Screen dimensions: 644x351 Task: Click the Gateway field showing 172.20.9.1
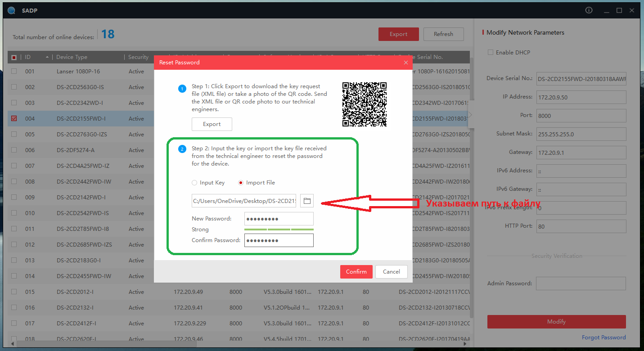tap(581, 153)
